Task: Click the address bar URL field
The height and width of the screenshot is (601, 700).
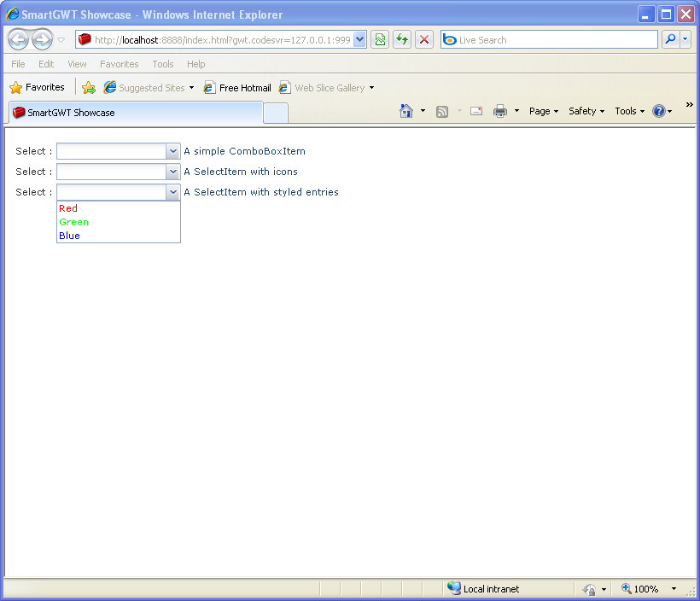Action: tap(215, 40)
